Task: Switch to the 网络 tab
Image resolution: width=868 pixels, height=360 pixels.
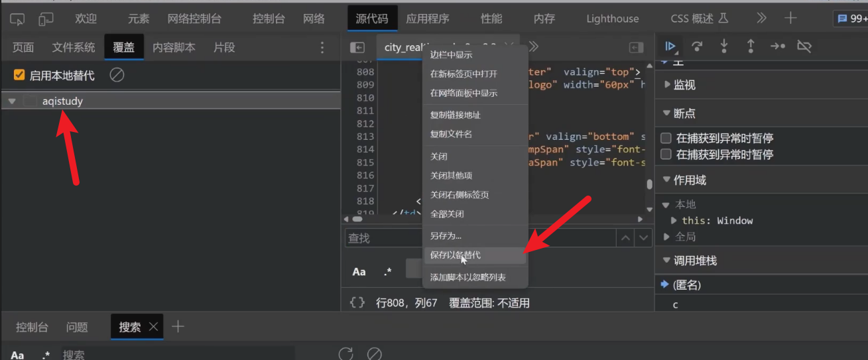Action: (x=314, y=19)
